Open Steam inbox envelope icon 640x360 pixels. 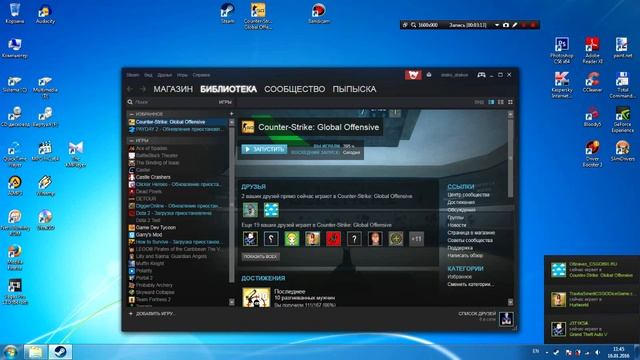429,75
